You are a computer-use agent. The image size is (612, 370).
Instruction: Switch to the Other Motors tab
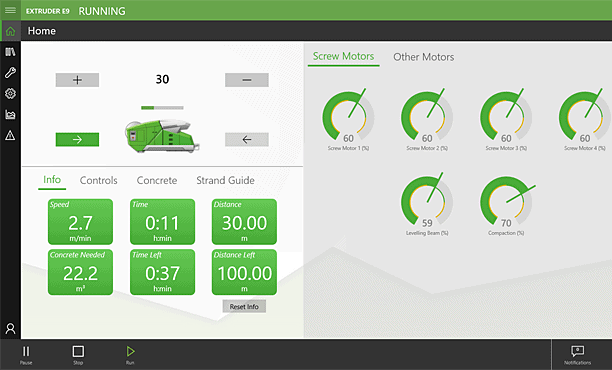click(x=423, y=57)
